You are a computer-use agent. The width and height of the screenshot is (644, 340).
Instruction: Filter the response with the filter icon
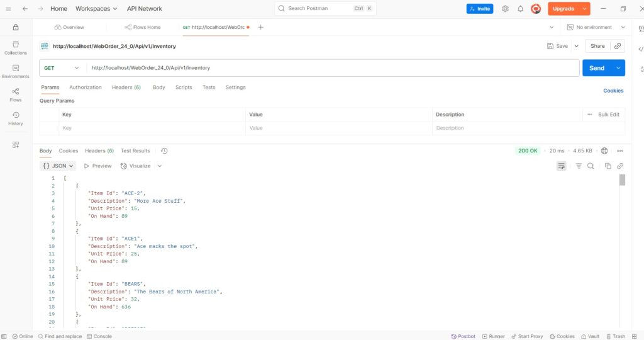pyautogui.click(x=579, y=166)
